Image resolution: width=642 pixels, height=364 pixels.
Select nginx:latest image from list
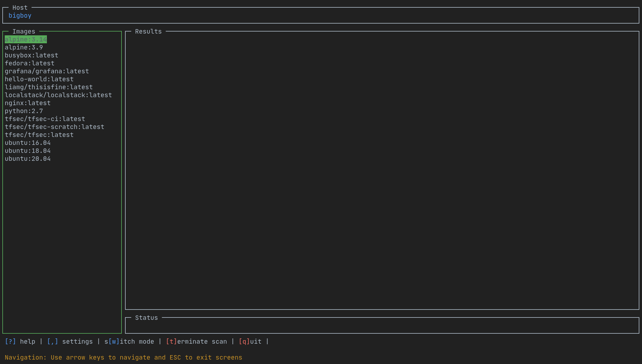pyautogui.click(x=28, y=103)
